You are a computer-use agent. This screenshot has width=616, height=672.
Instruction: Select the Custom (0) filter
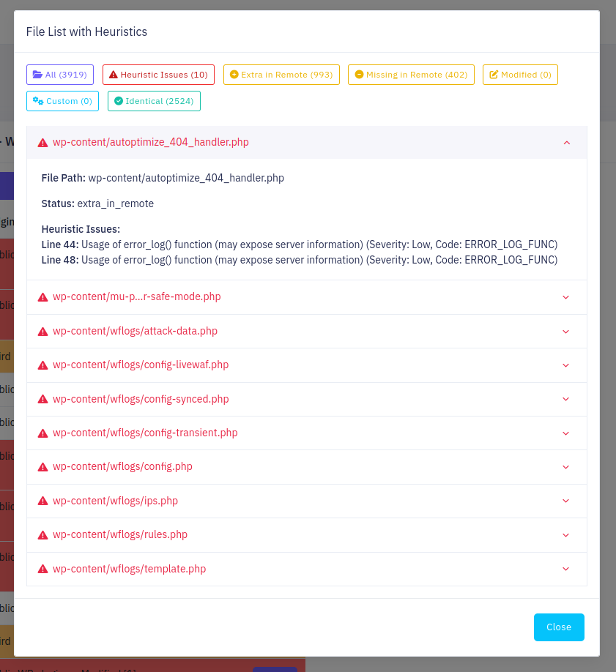62,100
